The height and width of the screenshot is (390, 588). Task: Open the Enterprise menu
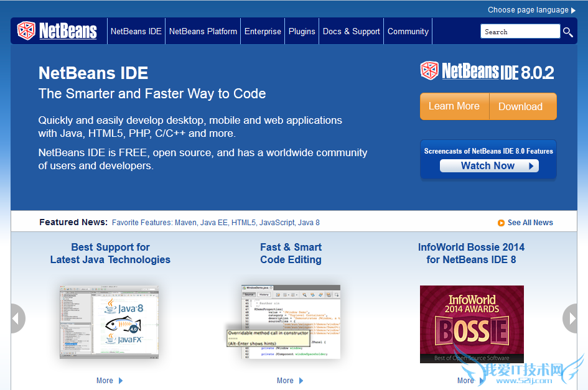point(263,32)
